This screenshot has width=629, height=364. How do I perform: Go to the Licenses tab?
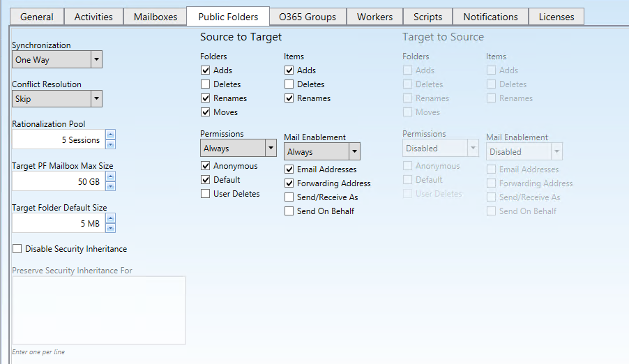click(556, 17)
